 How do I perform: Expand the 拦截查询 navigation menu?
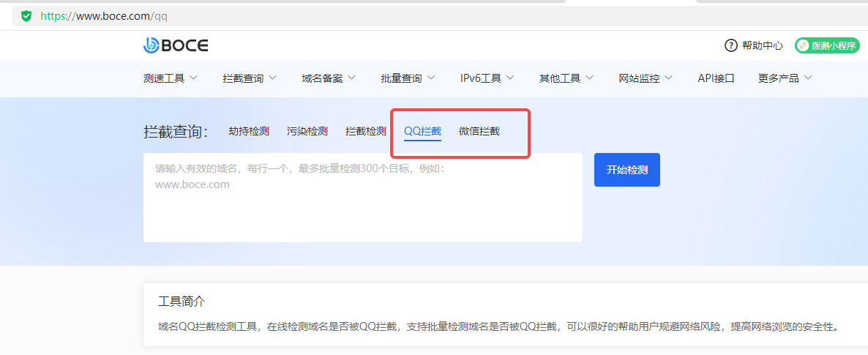coord(250,78)
